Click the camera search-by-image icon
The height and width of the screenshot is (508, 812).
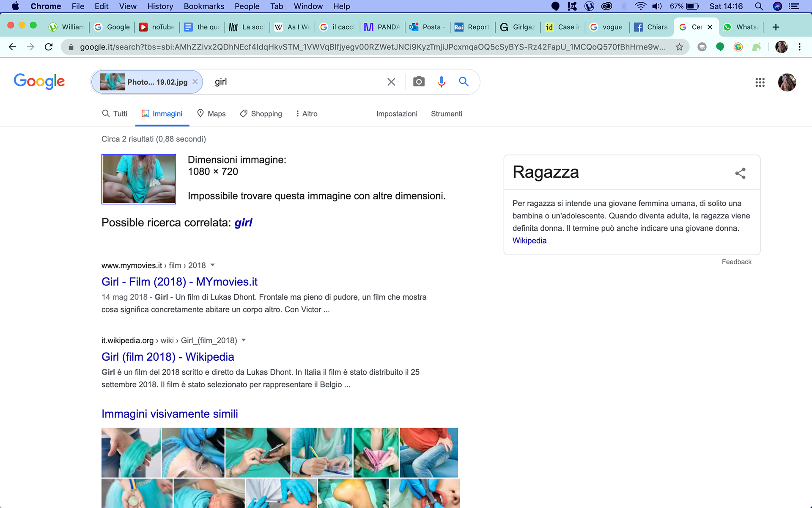click(x=419, y=82)
